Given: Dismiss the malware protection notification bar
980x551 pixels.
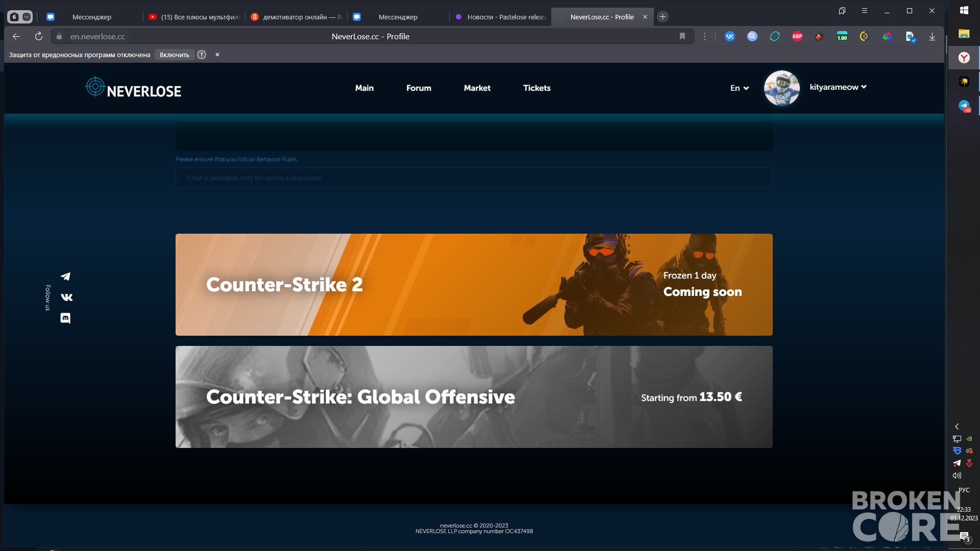Looking at the screenshot, I should point(217,55).
